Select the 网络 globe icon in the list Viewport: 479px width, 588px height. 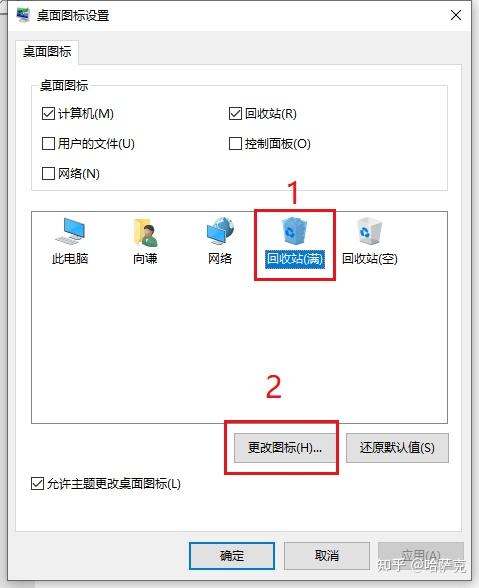pos(220,241)
